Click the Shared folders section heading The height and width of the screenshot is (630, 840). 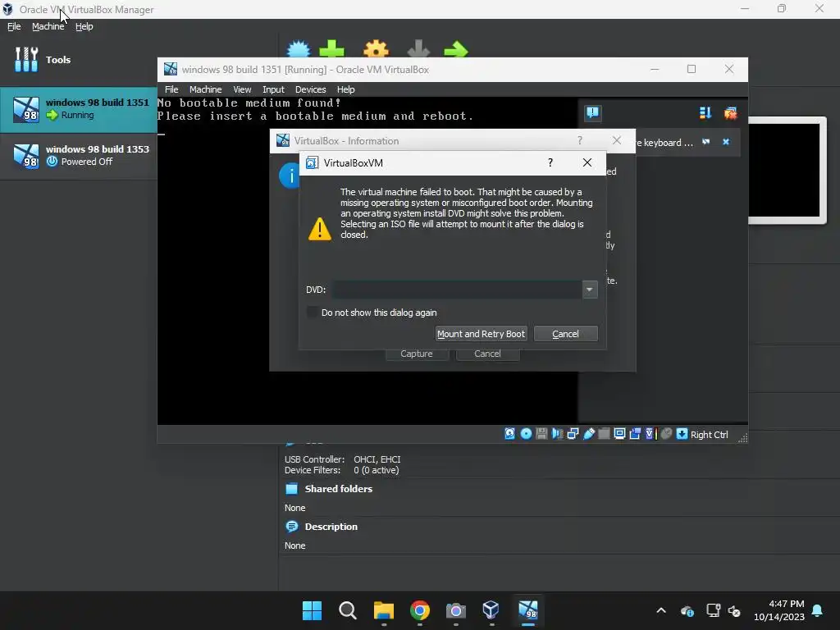338,489
